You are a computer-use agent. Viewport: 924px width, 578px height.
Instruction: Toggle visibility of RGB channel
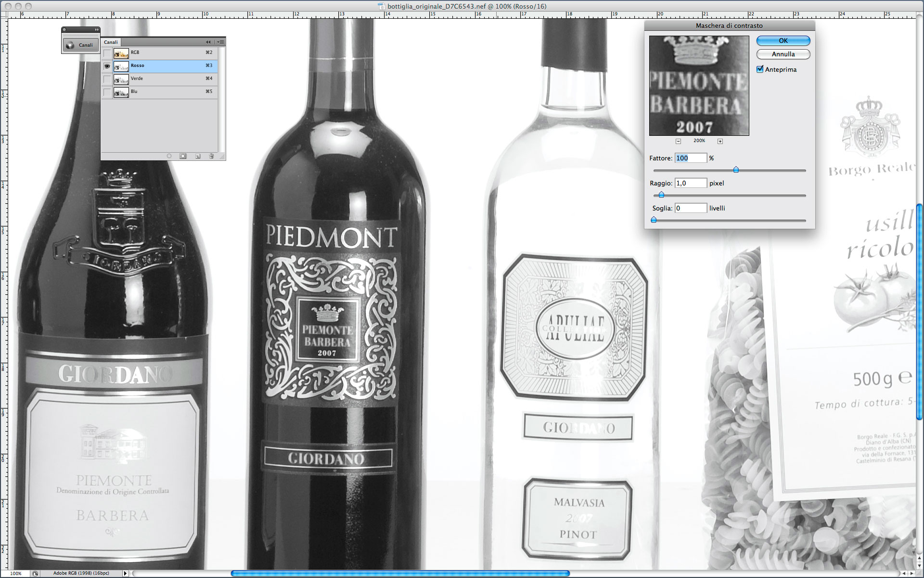pos(107,53)
